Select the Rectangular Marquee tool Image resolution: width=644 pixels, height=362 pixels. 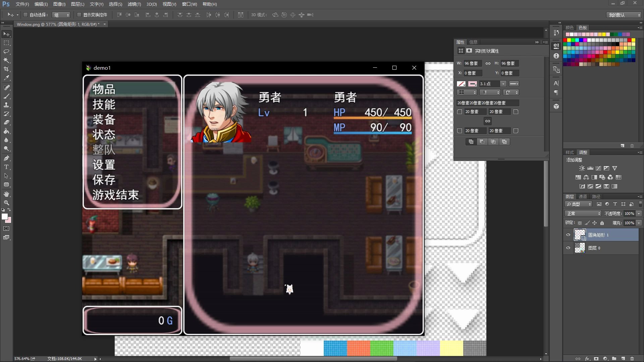click(6, 43)
